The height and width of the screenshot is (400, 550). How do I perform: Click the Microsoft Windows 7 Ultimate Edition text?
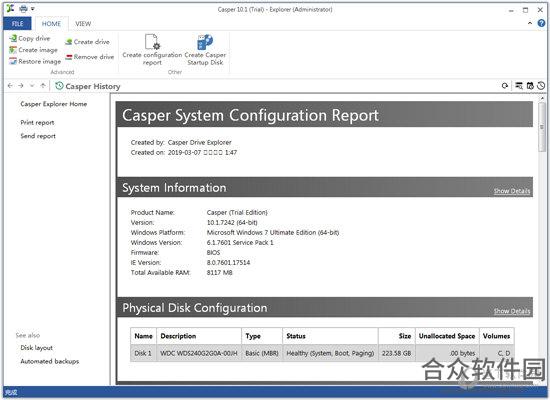pyautogui.click(x=273, y=232)
